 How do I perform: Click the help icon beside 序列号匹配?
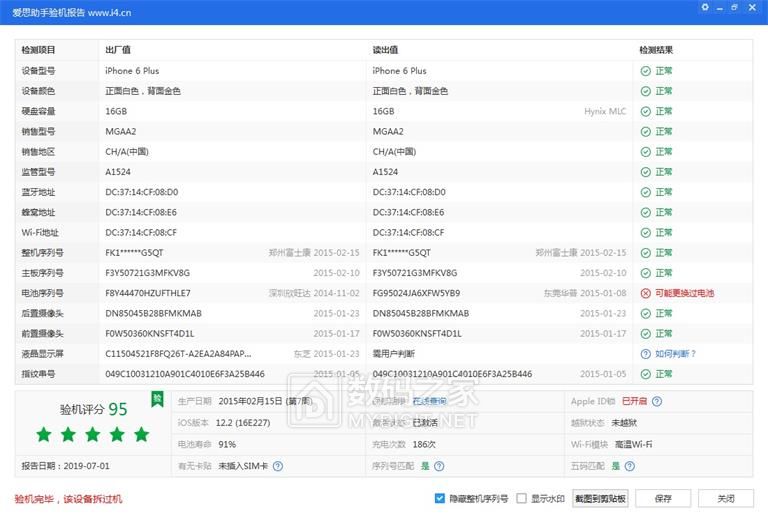point(439,466)
